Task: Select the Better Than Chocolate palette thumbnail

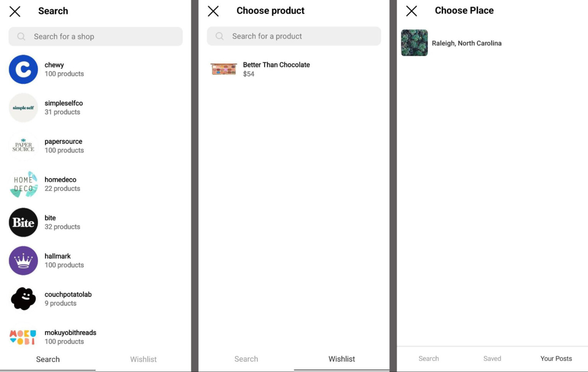Action: coord(224,69)
